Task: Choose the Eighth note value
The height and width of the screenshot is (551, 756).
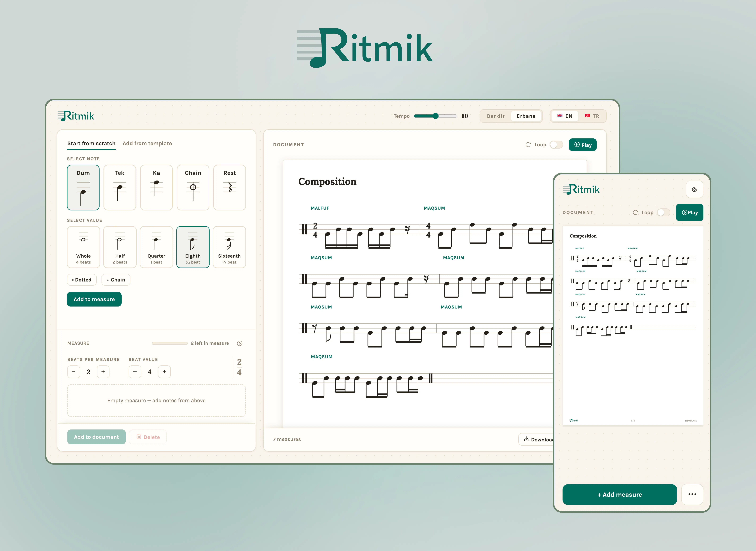Action: (193, 247)
